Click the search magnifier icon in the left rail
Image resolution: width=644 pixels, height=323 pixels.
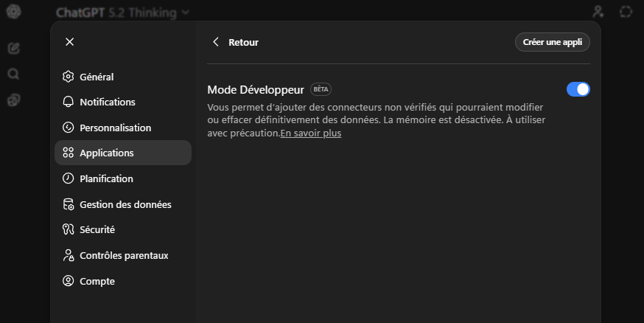[x=13, y=74]
